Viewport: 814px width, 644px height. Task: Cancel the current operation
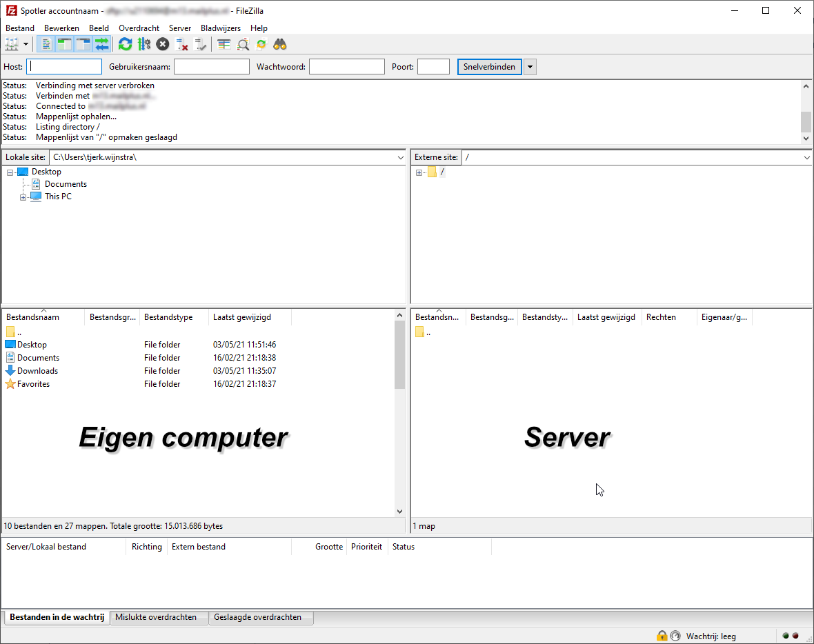(163, 43)
